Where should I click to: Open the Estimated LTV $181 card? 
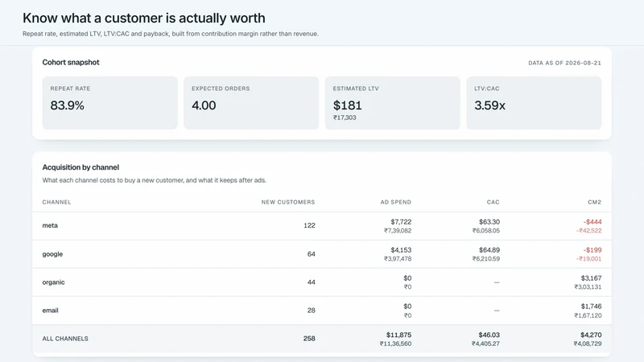point(392,103)
